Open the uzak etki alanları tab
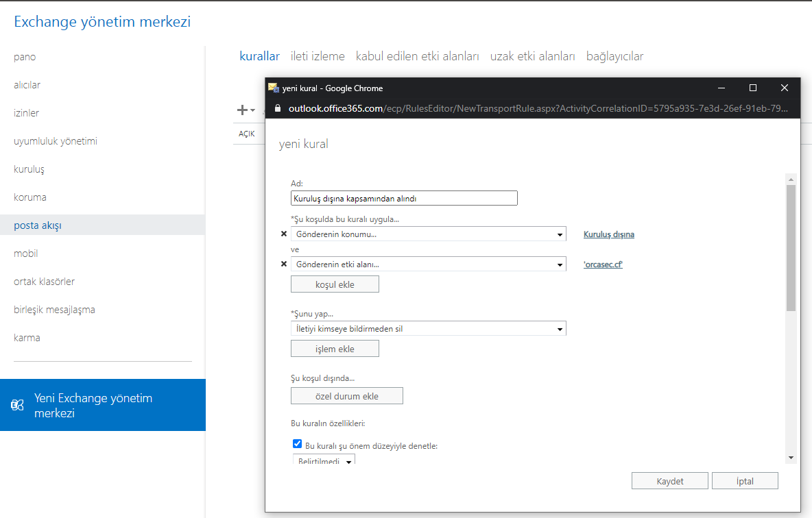The image size is (812, 518). [532, 56]
